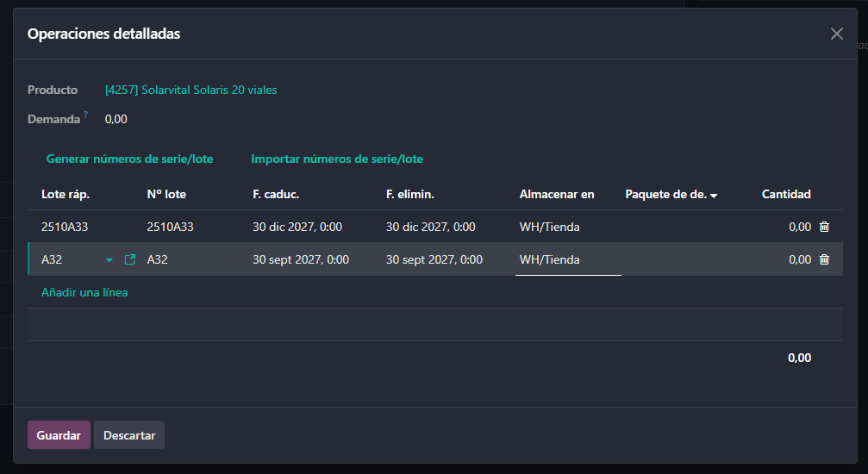Sort by the Lote ráp. column header
Image resolution: width=868 pixels, height=474 pixels.
click(x=66, y=194)
